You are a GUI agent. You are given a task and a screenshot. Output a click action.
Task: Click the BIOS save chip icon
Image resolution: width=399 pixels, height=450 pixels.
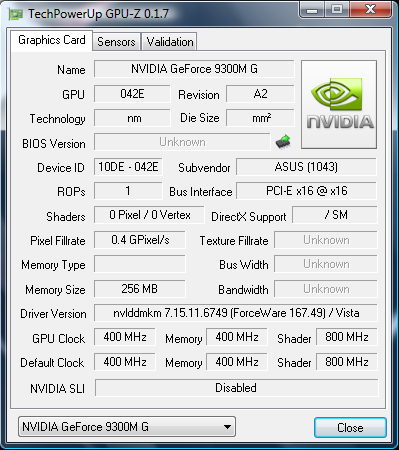point(283,142)
